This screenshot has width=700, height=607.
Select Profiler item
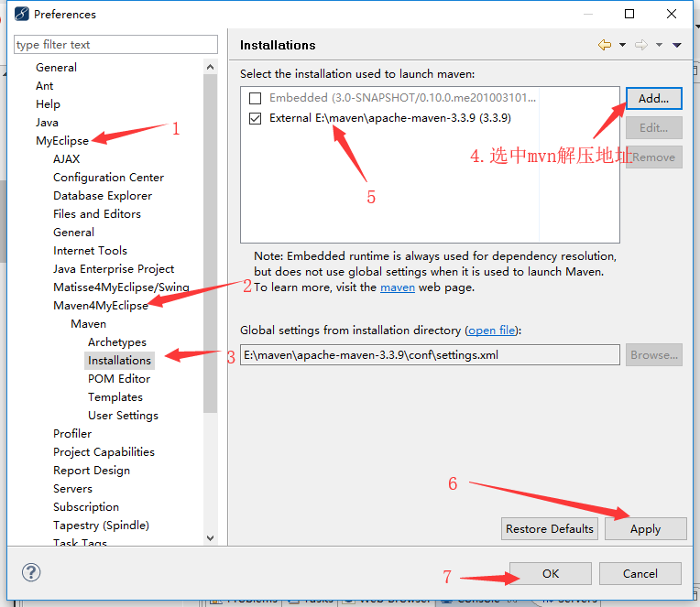72,434
